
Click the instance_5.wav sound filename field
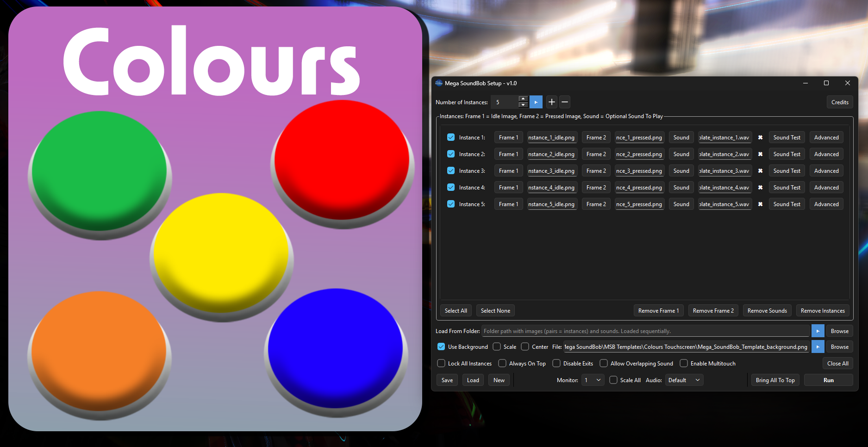[725, 204]
